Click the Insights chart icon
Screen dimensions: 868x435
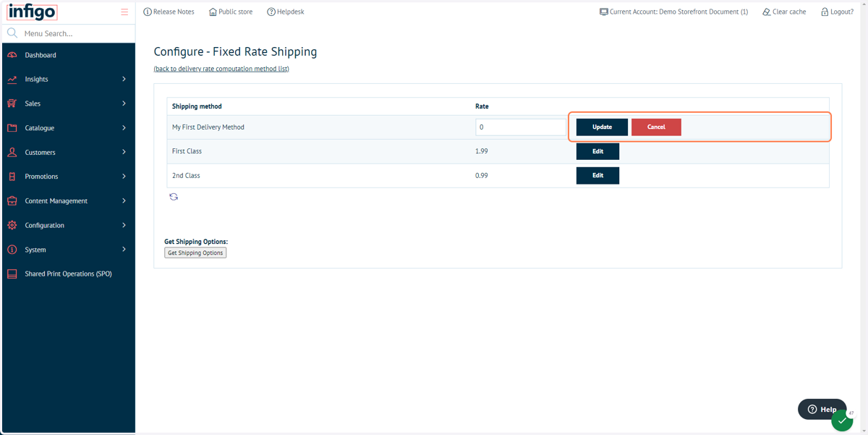12,80
